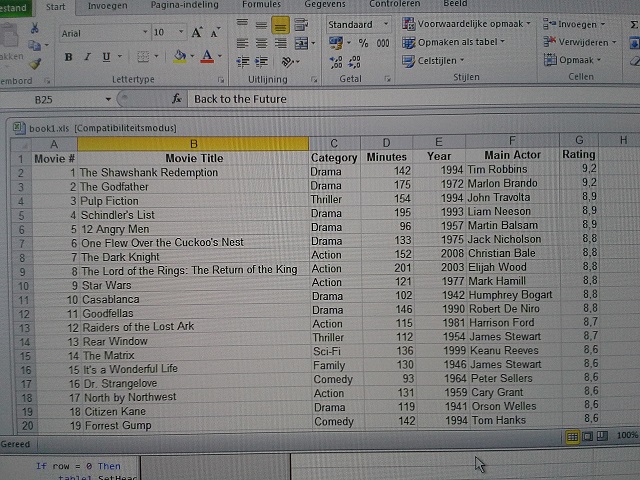Open the Bestand file tab
Viewport: 640px width, 480px height.
point(14,8)
